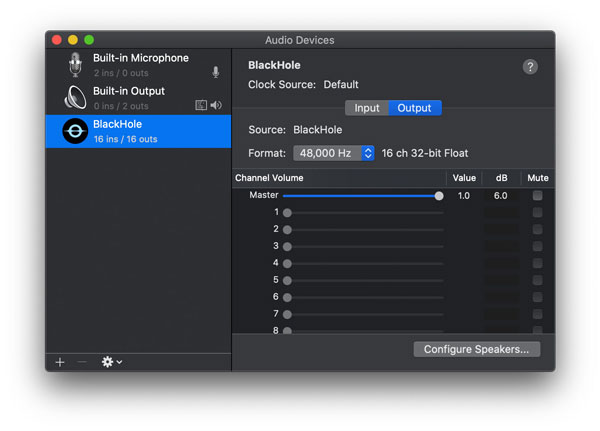Click the red close window button
The image size is (600, 431).
pyautogui.click(x=57, y=40)
